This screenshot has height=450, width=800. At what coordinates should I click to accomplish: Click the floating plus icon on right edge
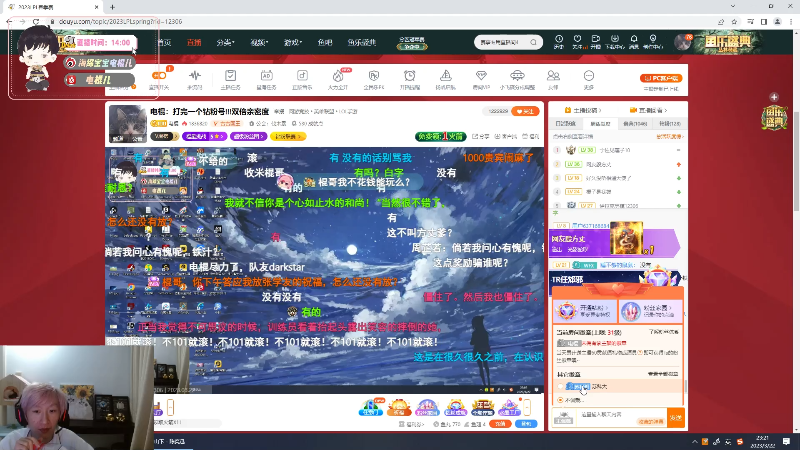tap(774, 97)
